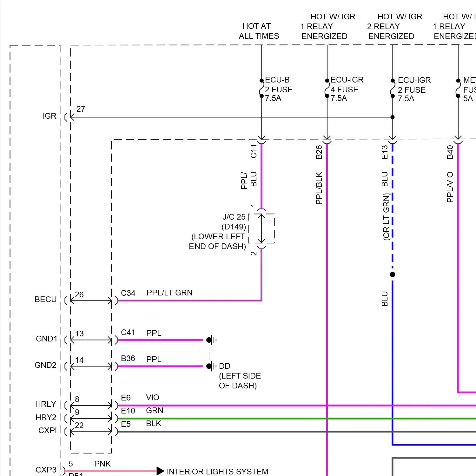
Task: Select pin number "13" beside GND1
Action: coord(79,334)
